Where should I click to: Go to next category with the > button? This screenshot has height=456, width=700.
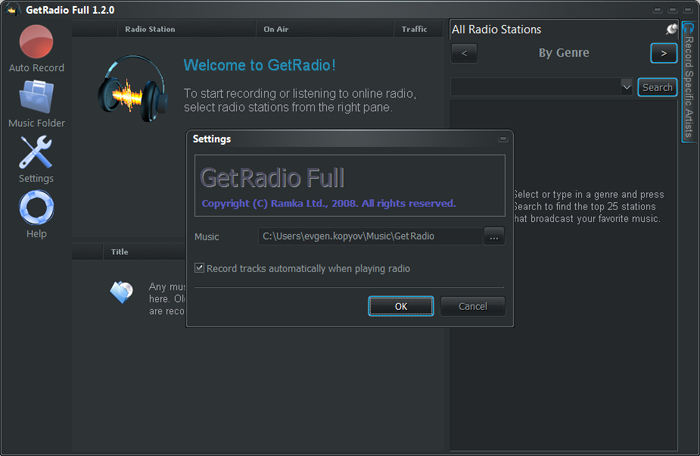(664, 53)
